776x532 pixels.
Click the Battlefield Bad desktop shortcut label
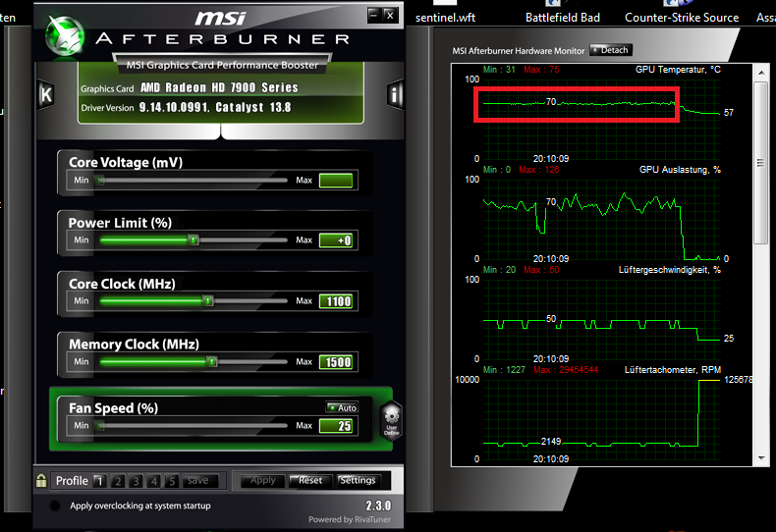click(x=563, y=18)
